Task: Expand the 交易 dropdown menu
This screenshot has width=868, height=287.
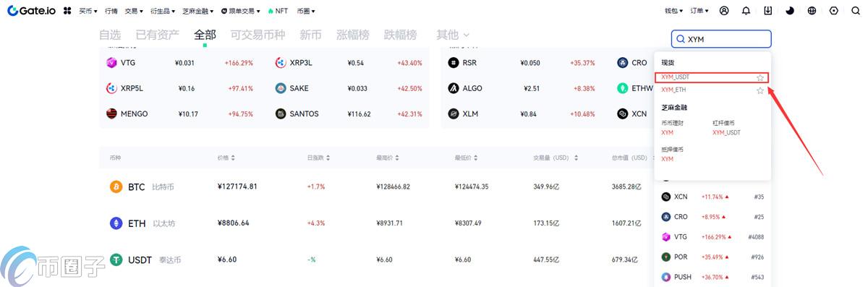Action: click(x=133, y=11)
